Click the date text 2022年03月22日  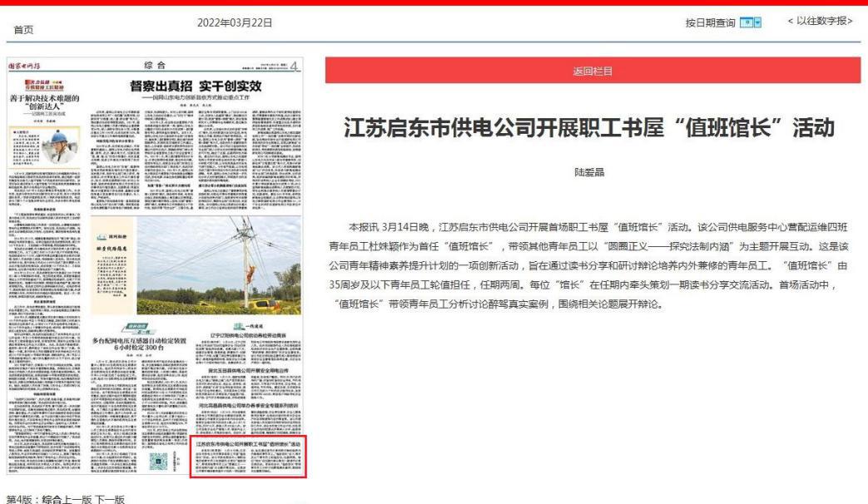pyautogui.click(x=235, y=22)
